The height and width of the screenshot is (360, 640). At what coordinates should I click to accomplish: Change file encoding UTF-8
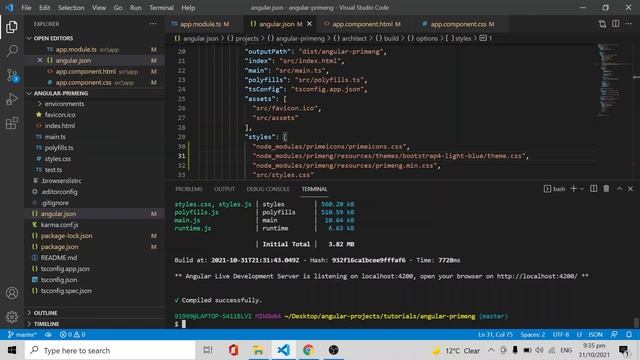[x=561, y=335]
